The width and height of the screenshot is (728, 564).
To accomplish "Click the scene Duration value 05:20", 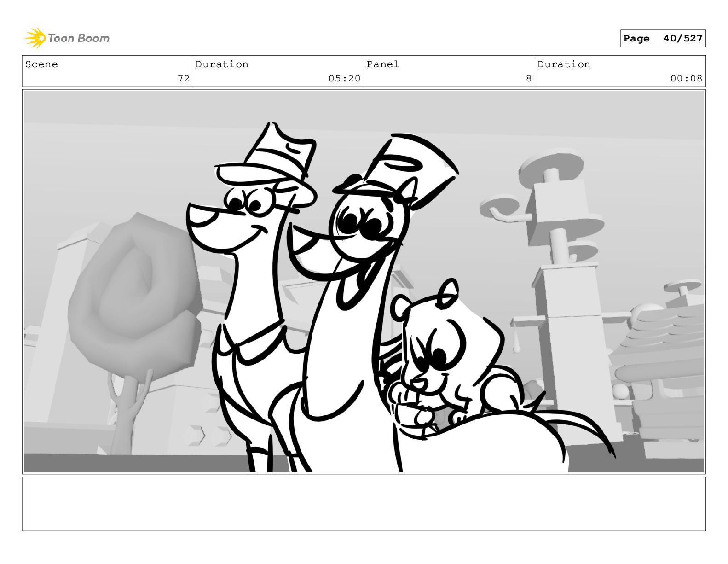I will point(344,78).
